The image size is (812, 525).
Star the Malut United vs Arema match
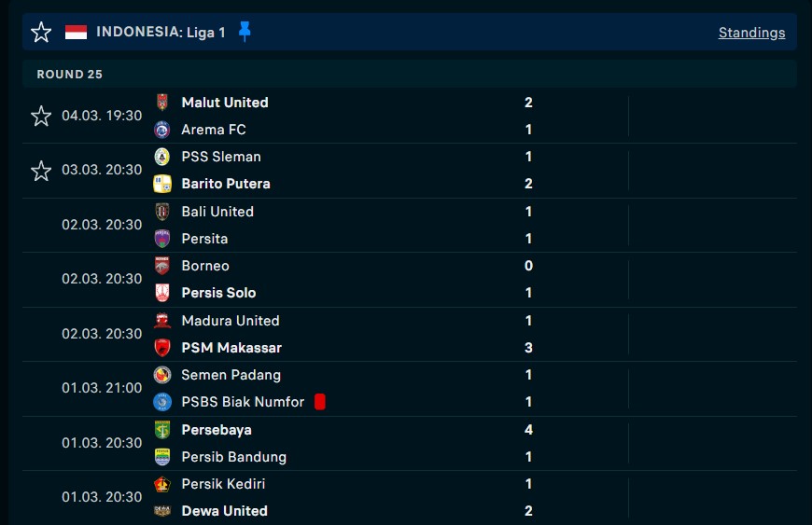(41, 116)
